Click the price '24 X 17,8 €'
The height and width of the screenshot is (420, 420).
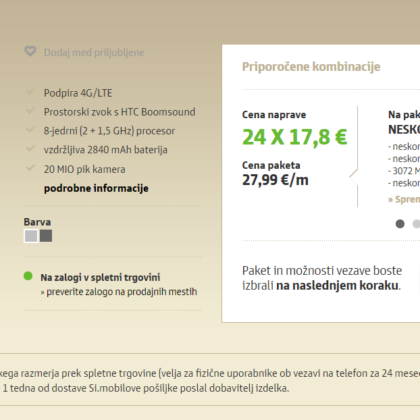coord(295,137)
